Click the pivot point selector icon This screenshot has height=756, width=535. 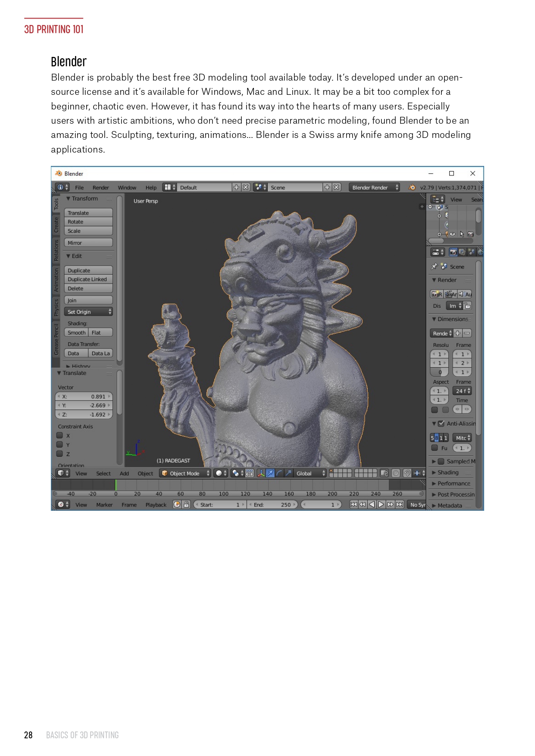[238, 473]
